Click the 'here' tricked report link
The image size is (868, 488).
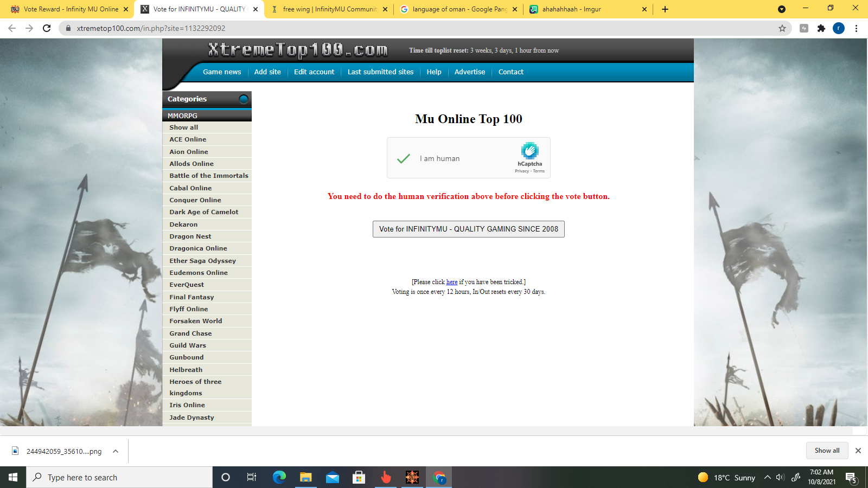tap(452, 282)
